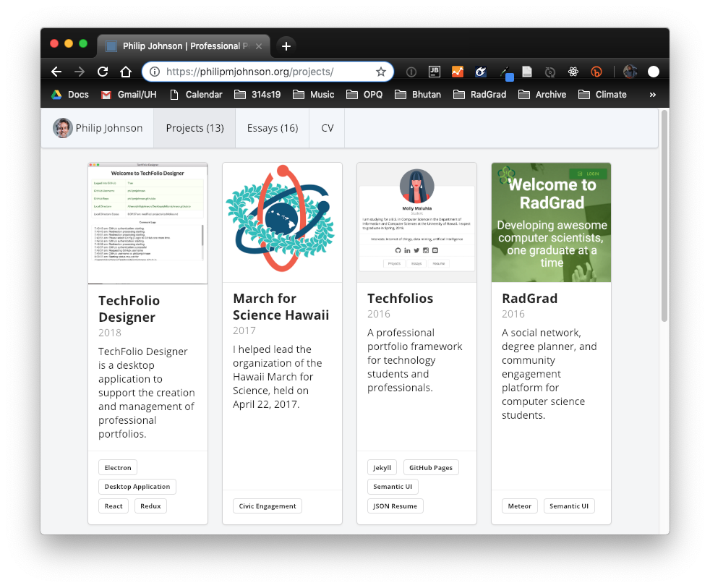Screen dimensions: 710x588
Task: Go back with the browser back arrow
Action: tap(56, 72)
